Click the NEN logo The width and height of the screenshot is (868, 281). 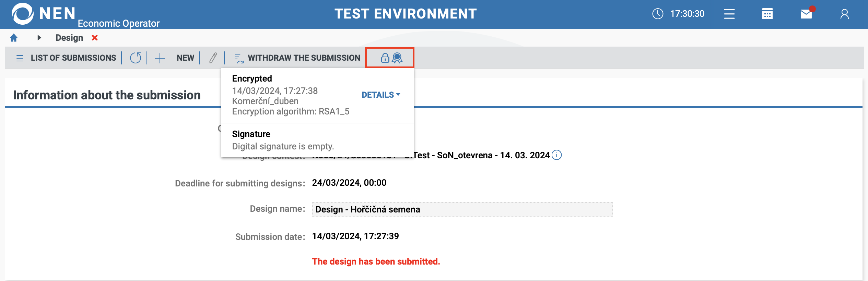(23, 14)
